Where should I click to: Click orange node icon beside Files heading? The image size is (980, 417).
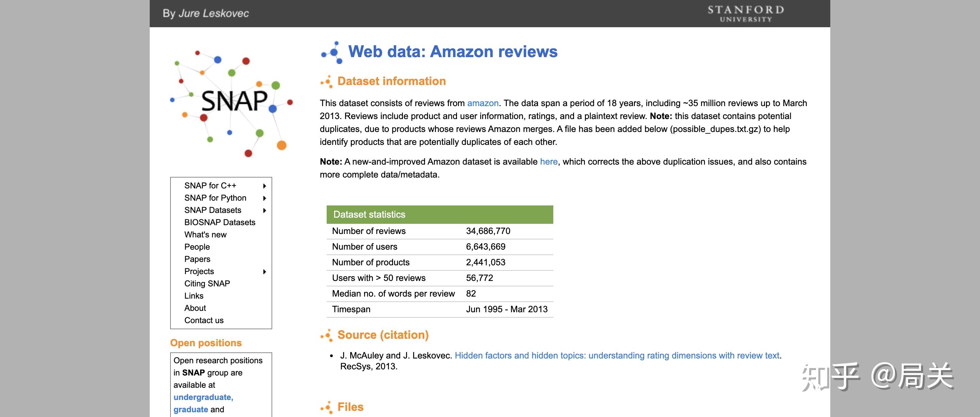click(327, 407)
